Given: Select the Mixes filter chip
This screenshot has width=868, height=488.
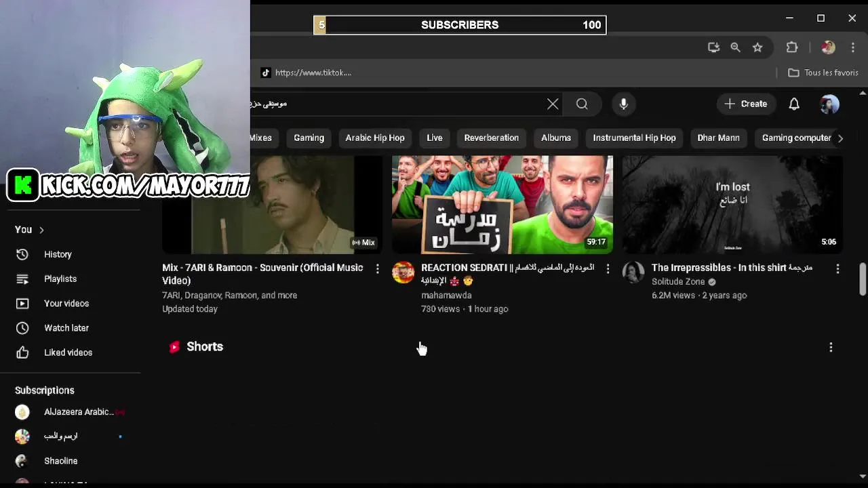Looking at the screenshot, I should click(262, 138).
